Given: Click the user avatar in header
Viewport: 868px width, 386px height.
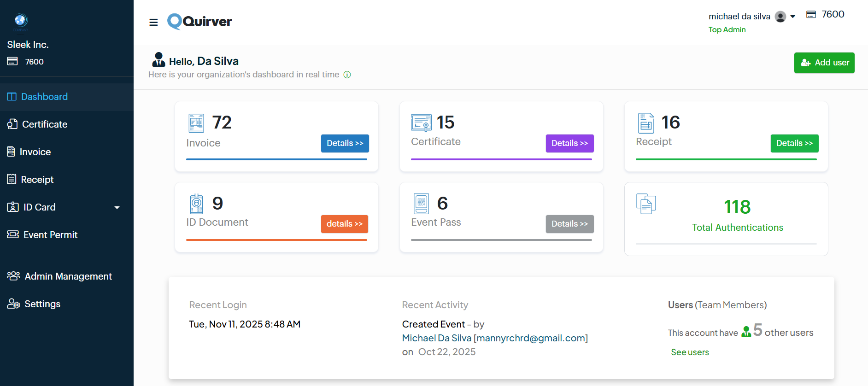Looking at the screenshot, I should pos(780,17).
